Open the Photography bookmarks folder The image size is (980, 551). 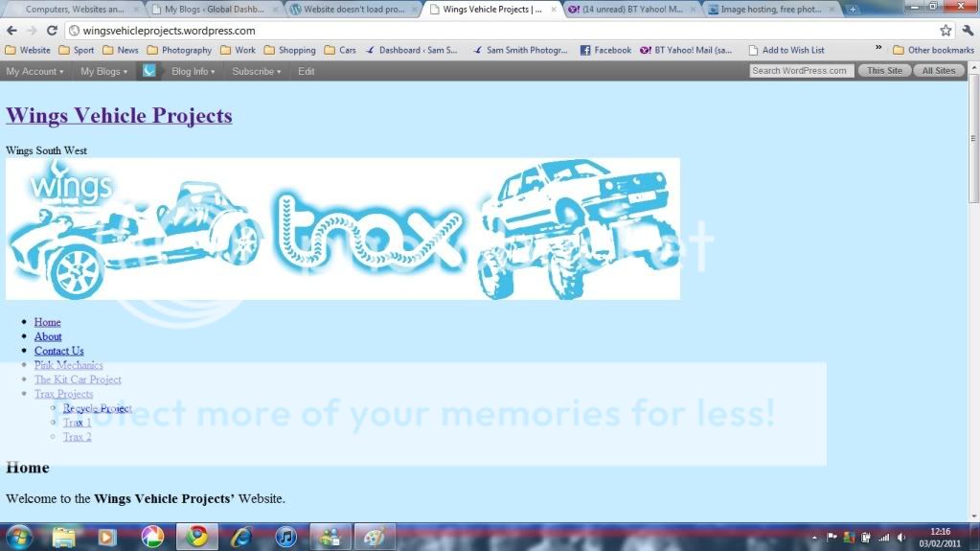179,50
